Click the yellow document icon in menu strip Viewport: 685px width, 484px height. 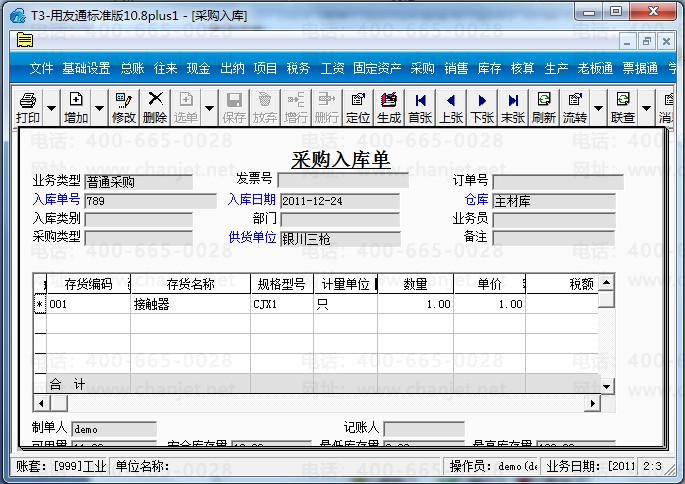pos(25,40)
